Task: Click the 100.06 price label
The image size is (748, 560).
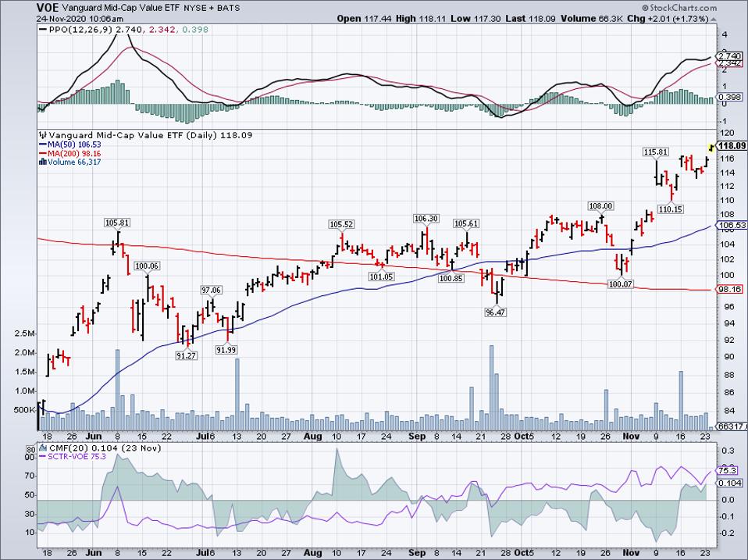Action: [x=147, y=266]
